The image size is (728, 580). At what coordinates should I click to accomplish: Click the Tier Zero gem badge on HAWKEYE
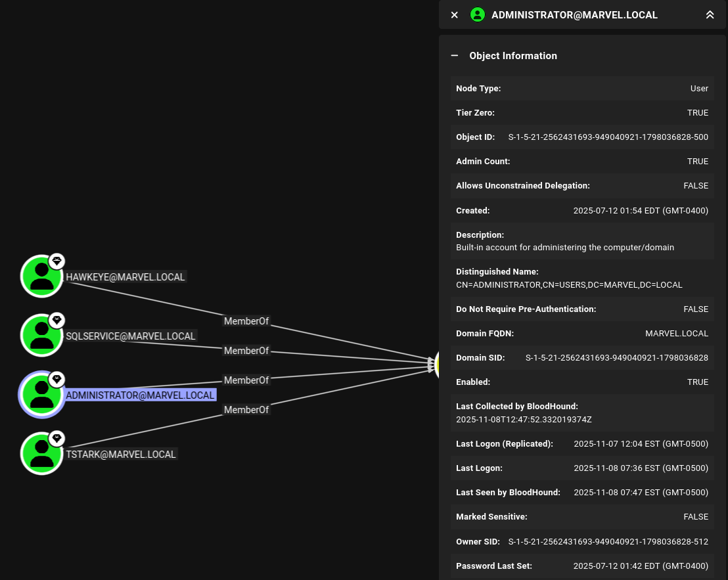point(57,261)
